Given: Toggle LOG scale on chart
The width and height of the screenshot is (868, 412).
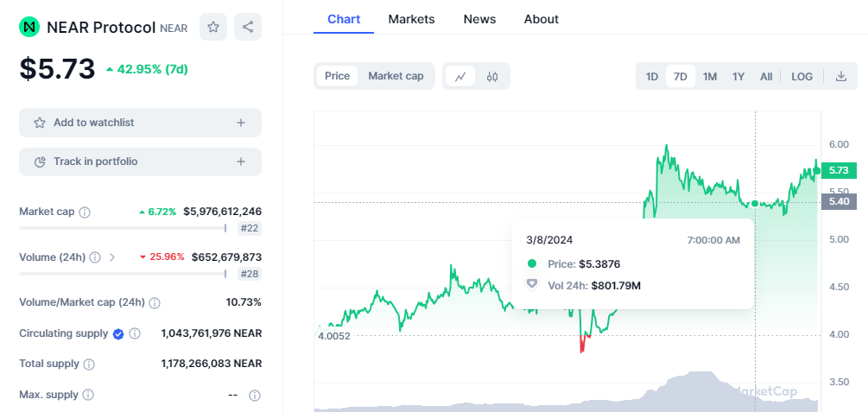Looking at the screenshot, I should (x=801, y=76).
